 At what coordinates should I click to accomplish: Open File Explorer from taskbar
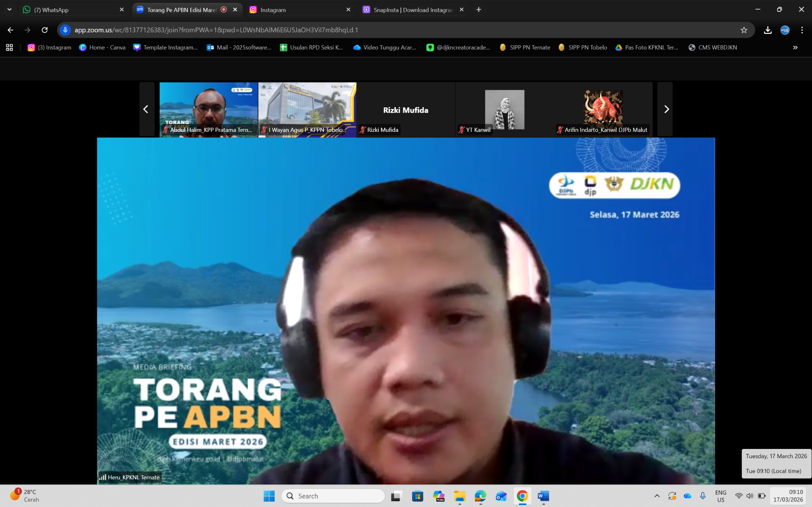(459, 496)
